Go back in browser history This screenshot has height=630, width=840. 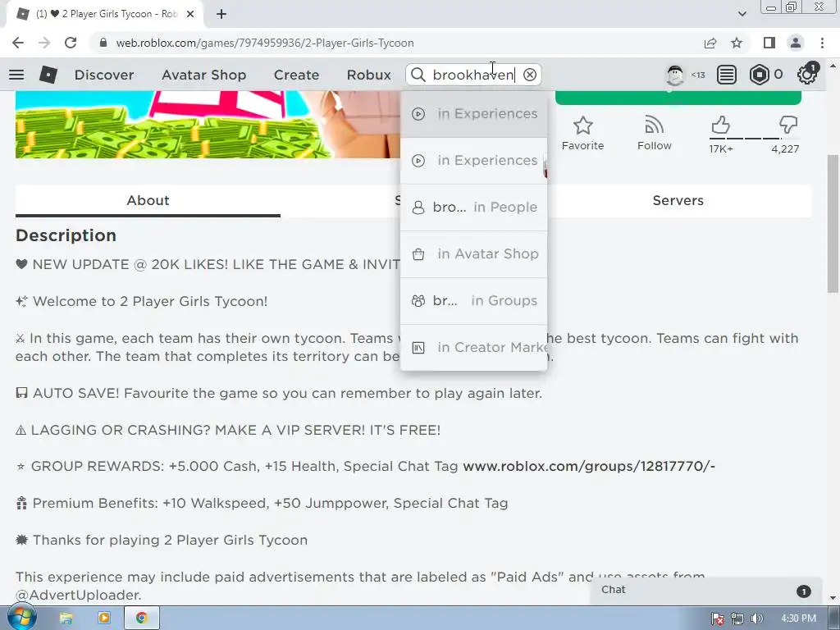[x=18, y=43]
